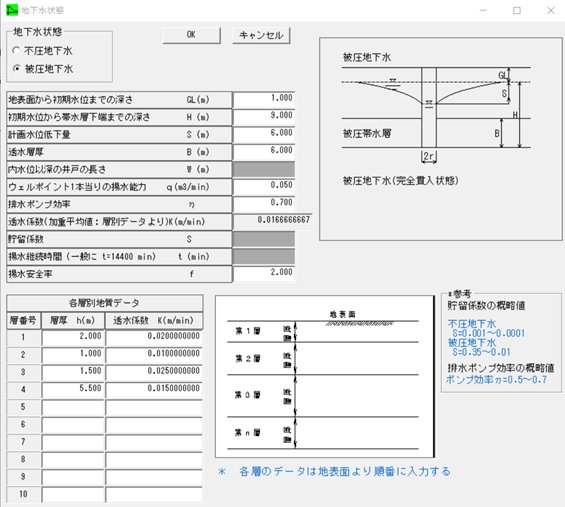Click the greyed 揚水継続時間 t field
Viewport: 565px width, 507px height.
tap(264, 256)
